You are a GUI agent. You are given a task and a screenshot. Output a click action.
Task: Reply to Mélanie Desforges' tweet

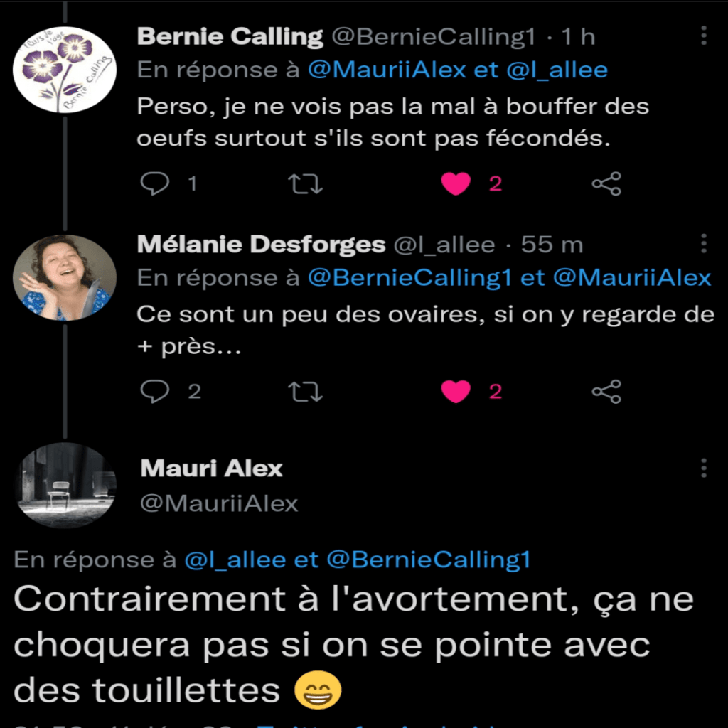[x=155, y=391]
